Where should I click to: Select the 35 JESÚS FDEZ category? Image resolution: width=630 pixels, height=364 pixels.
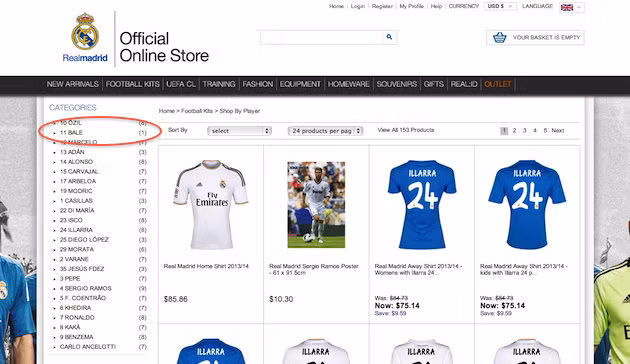[82, 269]
